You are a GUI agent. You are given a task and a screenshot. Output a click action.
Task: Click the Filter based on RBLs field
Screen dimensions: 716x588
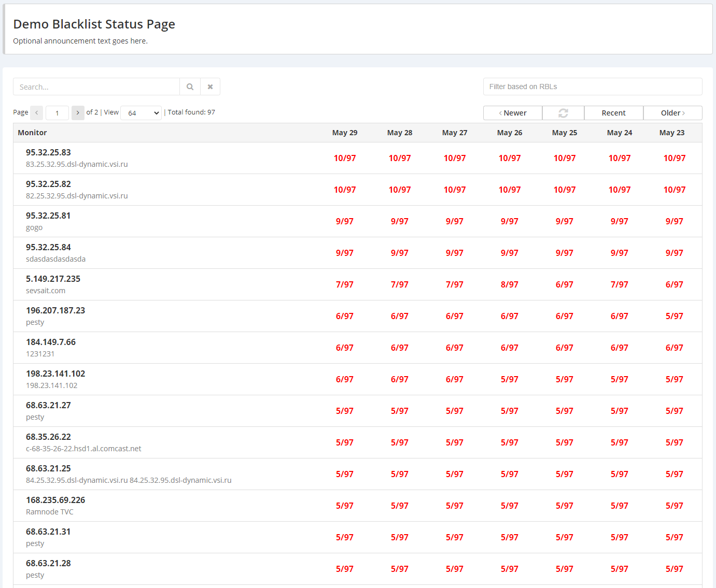pyautogui.click(x=592, y=87)
